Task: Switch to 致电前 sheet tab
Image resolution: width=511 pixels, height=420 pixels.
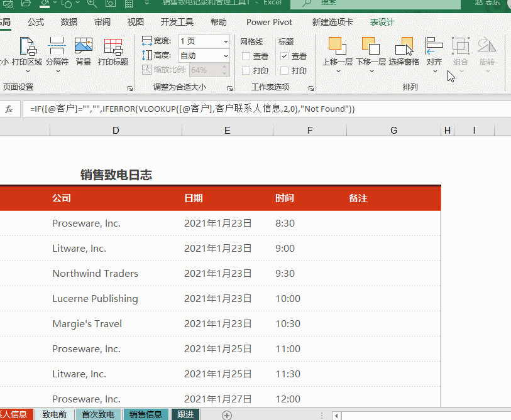Action: [x=55, y=414]
